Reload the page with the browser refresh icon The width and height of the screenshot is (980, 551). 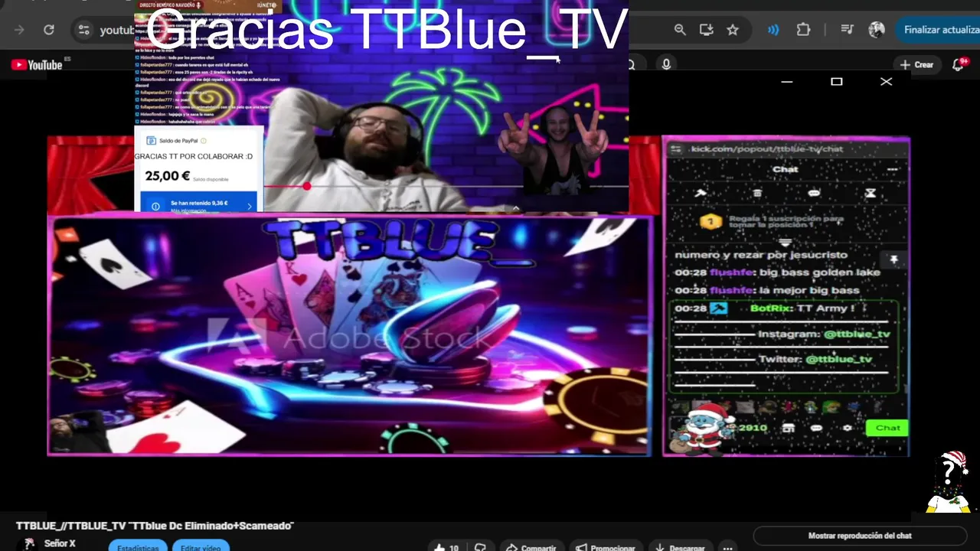click(x=49, y=30)
